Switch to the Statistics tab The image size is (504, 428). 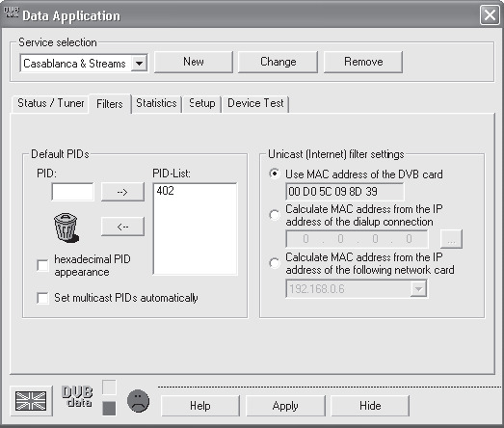[156, 103]
